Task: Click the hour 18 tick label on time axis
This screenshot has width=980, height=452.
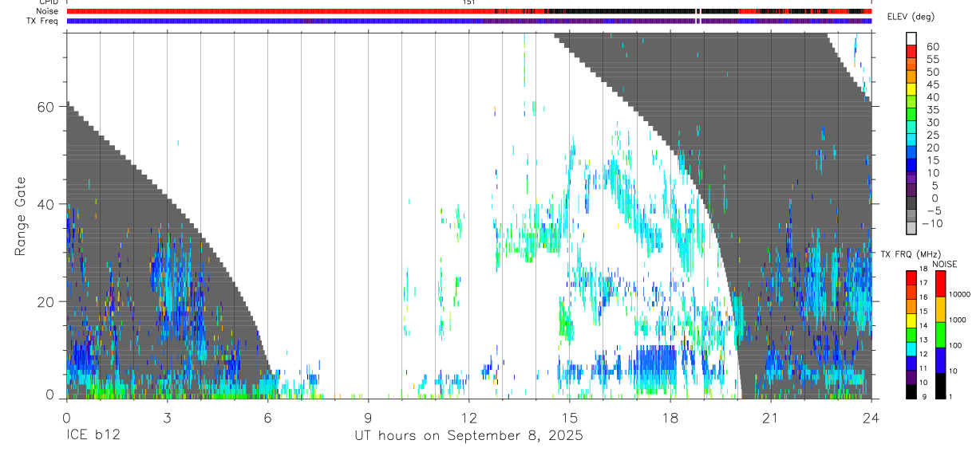Action: click(x=670, y=418)
